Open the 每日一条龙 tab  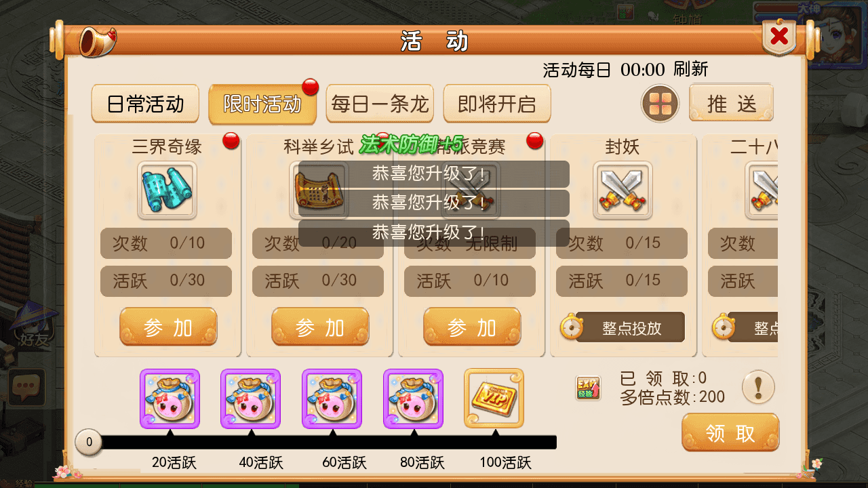click(380, 104)
